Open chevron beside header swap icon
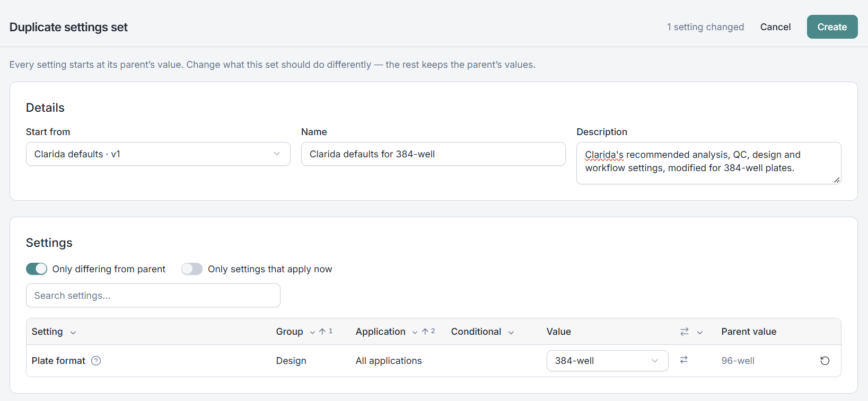 coord(700,333)
